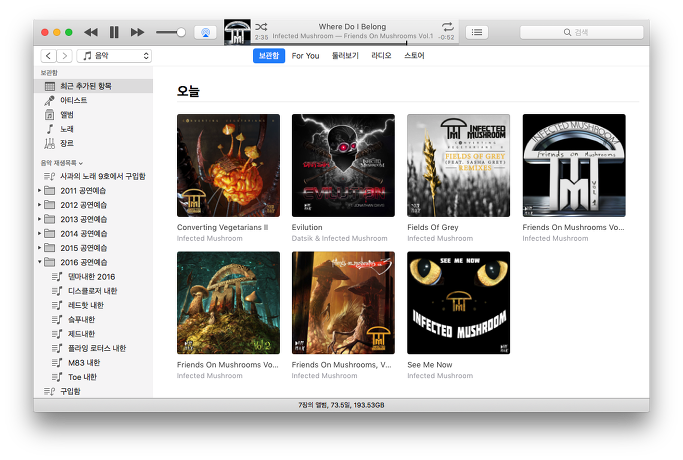
Task: Skip forward to next track
Action: [x=137, y=32]
